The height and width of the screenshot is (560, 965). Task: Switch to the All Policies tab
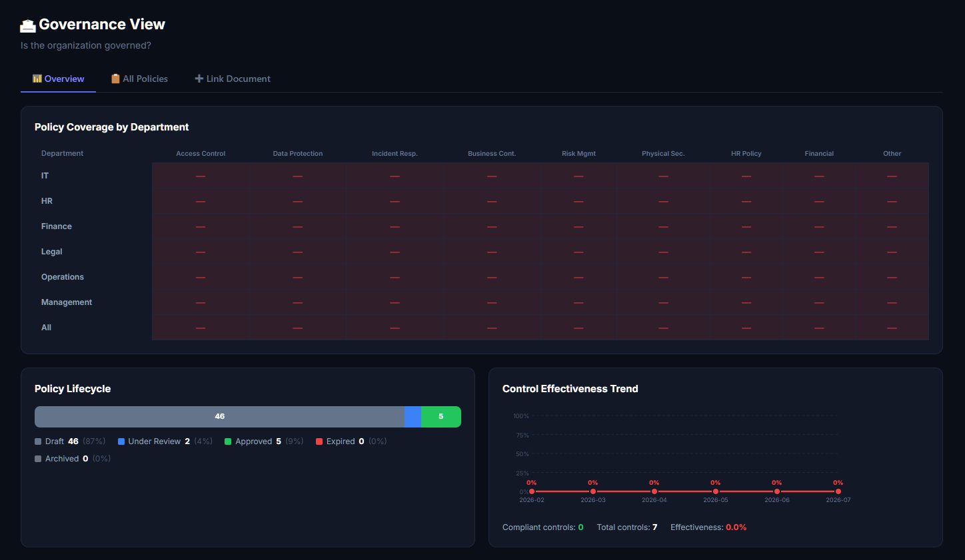[139, 79]
